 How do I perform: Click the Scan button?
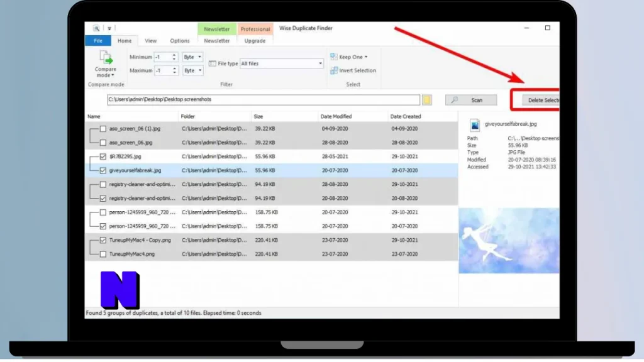point(471,100)
